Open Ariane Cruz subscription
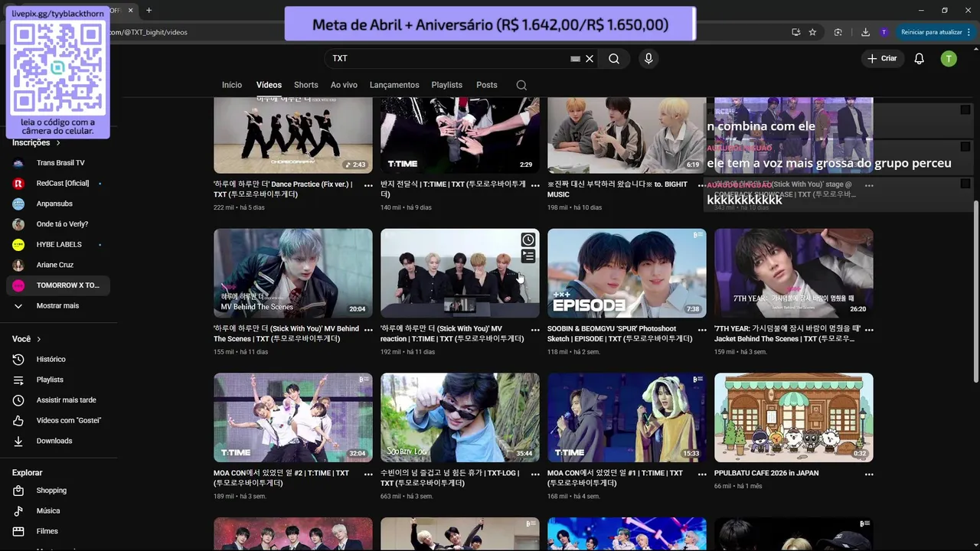Image resolution: width=980 pixels, height=551 pixels. pos(58,265)
